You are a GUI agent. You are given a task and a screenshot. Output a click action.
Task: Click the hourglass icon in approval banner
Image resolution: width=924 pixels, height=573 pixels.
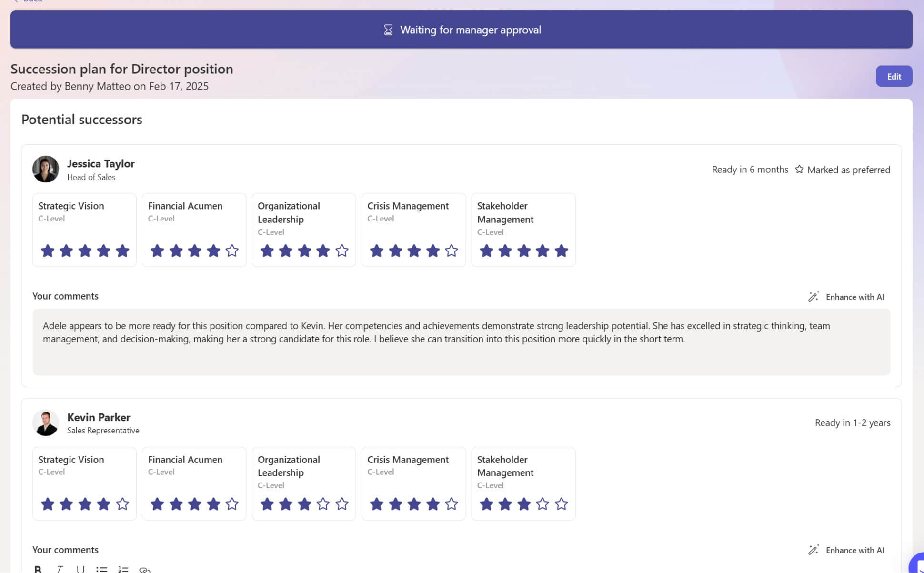[388, 30]
